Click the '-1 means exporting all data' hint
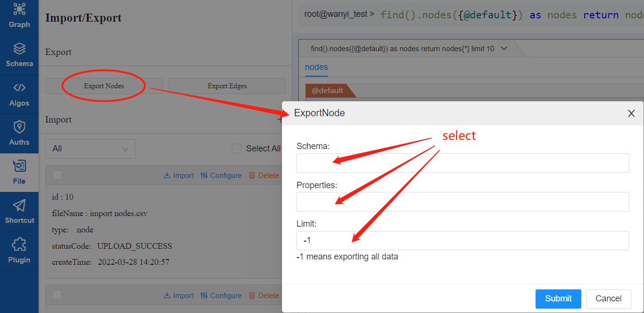This screenshot has height=313, width=644. pyautogui.click(x=348, y=257)
